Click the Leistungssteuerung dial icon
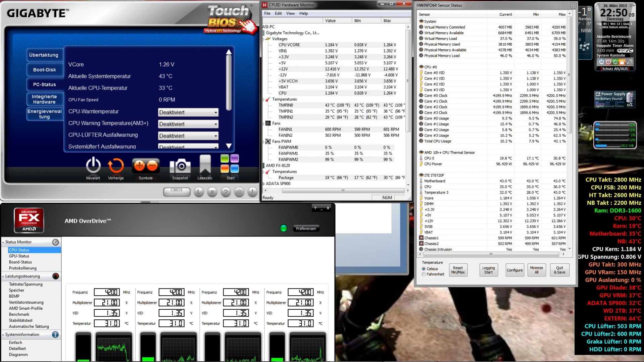Viewport: 644px width, 362px height. [x=56, y=276]
